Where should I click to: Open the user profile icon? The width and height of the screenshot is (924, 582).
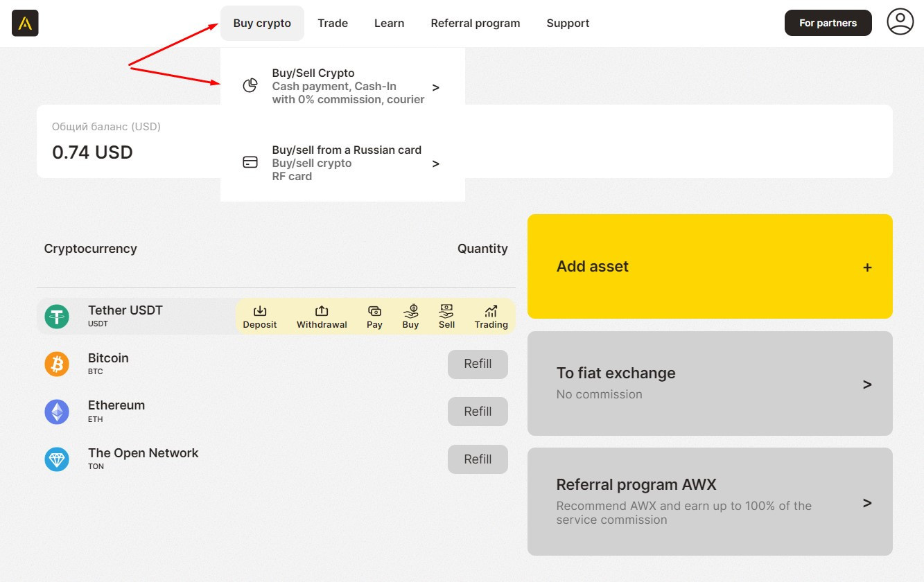(900, 22)
